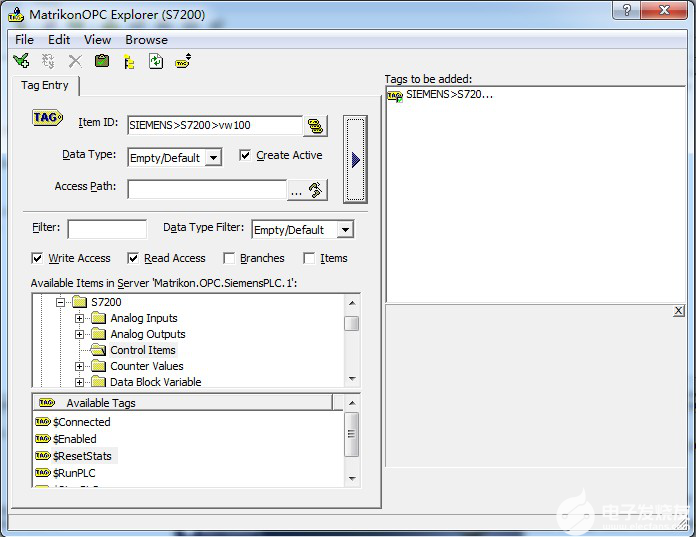The image size is (696, 537).
Task: Toggle the Read Access checkbox
Action: click(133, 258)
